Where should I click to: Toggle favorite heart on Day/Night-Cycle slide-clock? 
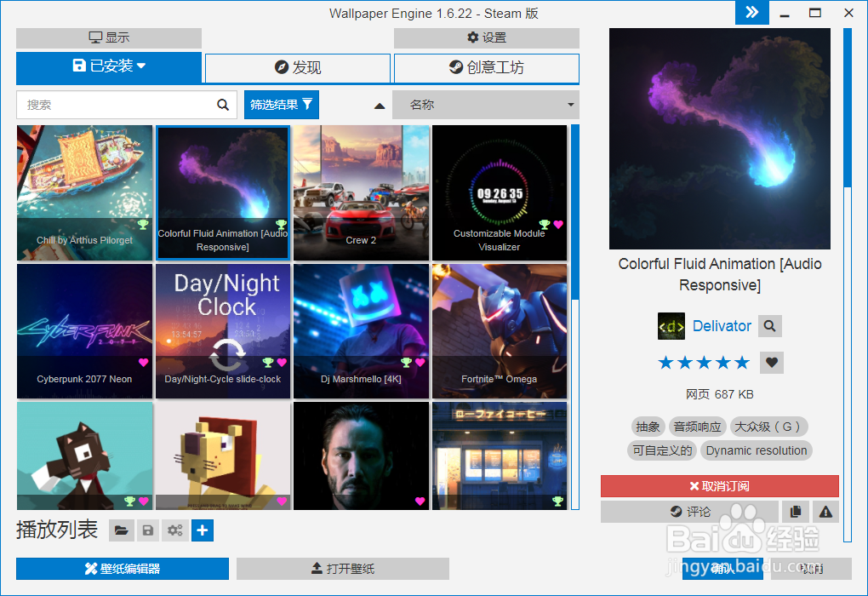click(x=281, y=362)
